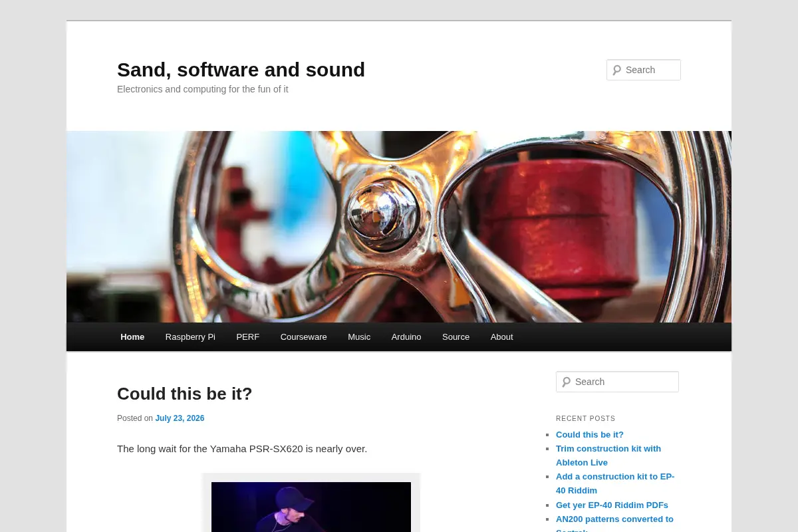798x532 pixels.
Task: Open the Home menu item
Action: (x=132, y=337)
